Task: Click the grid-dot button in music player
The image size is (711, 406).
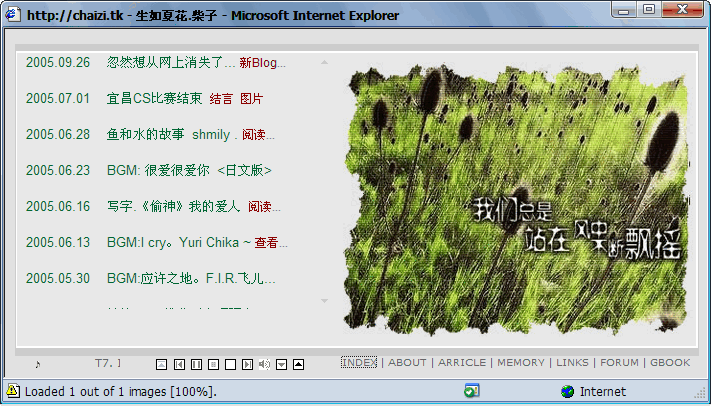Action: coord(214,364)
